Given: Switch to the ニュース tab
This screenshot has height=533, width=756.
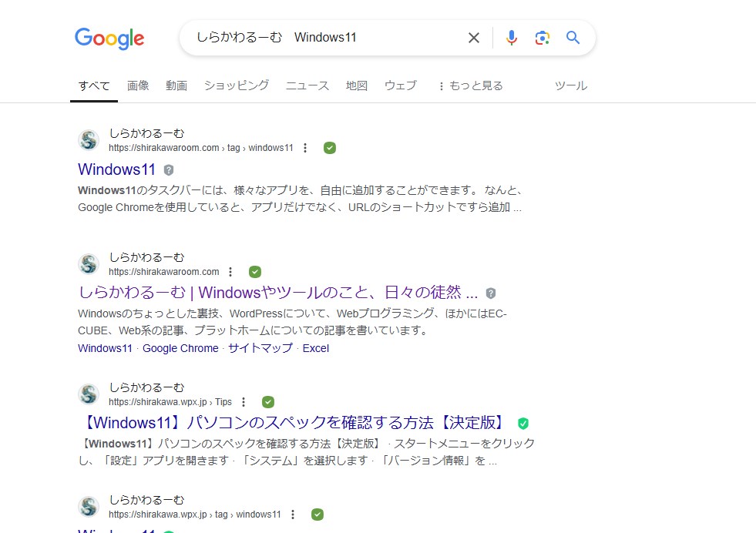Looking at the screenshot, I should tap(307, 85).
